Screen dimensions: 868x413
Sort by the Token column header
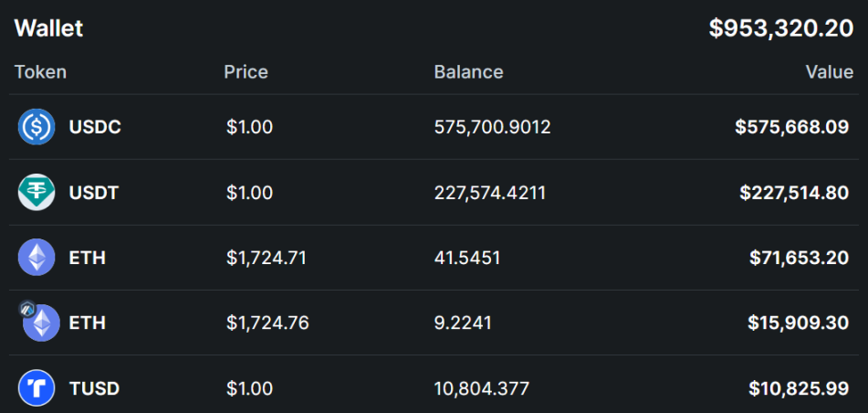(x=40, y=72)
